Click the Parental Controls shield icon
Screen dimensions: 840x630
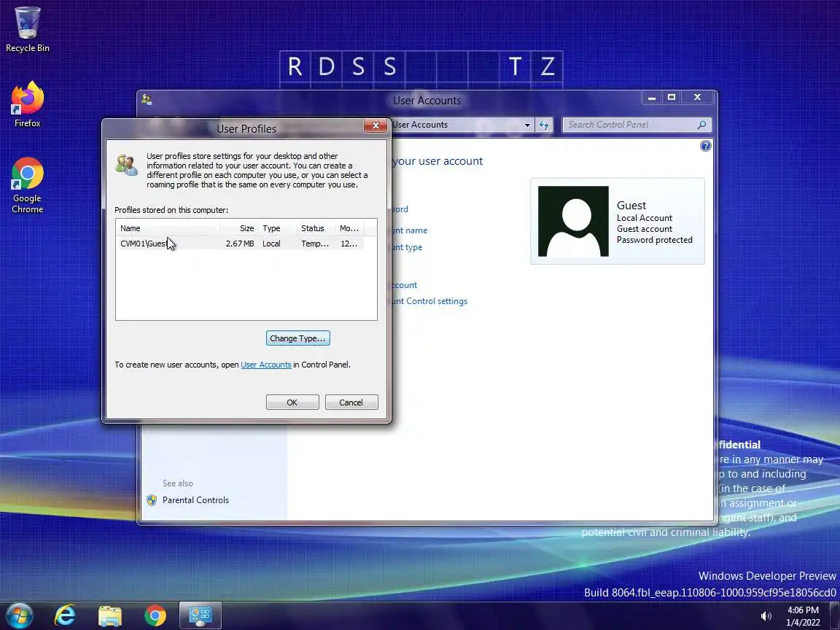click(152, 499)
